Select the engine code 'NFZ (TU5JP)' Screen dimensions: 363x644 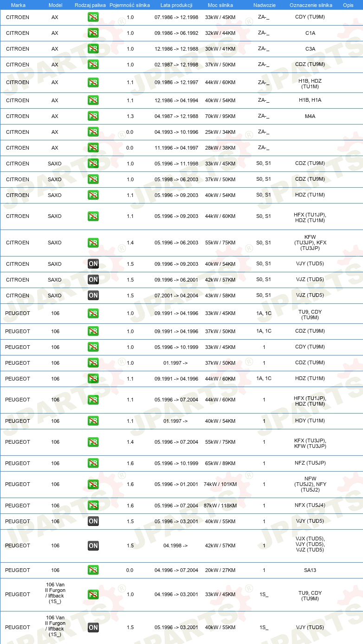(x=310, y=463)
